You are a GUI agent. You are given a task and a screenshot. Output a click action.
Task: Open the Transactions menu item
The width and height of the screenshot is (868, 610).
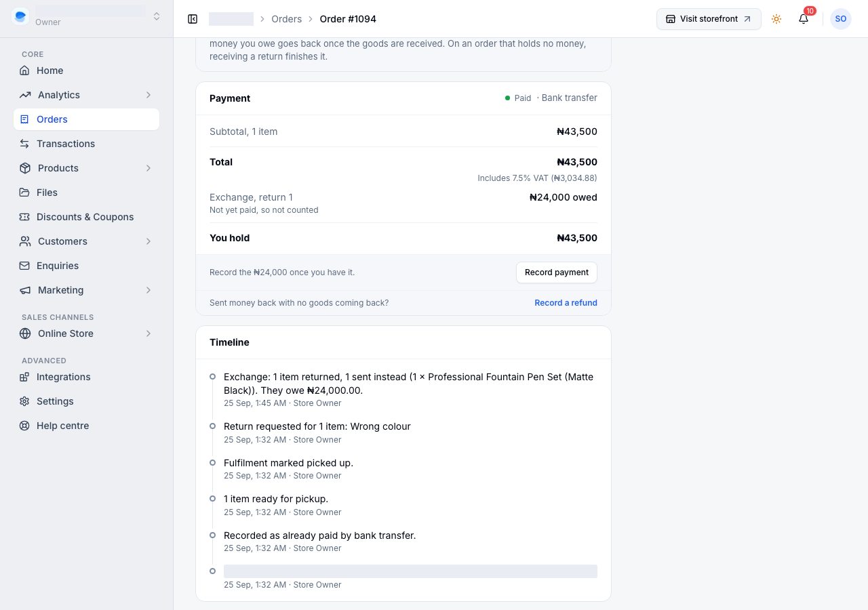(x=86, y=144)
